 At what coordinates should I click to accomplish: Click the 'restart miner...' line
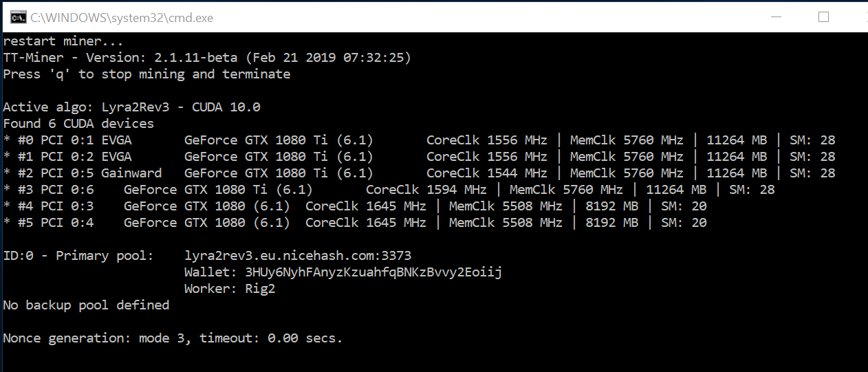pyautogui.click(x=63, y=41)
